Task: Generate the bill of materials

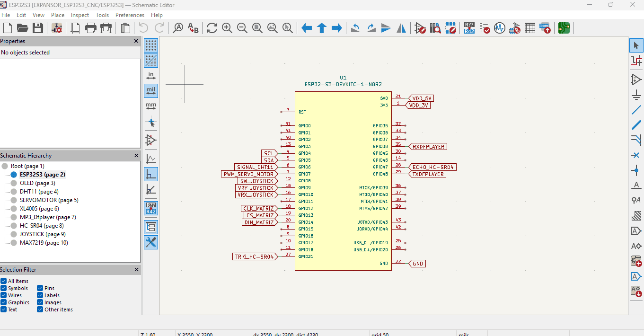Action: (x=545, y=28)
